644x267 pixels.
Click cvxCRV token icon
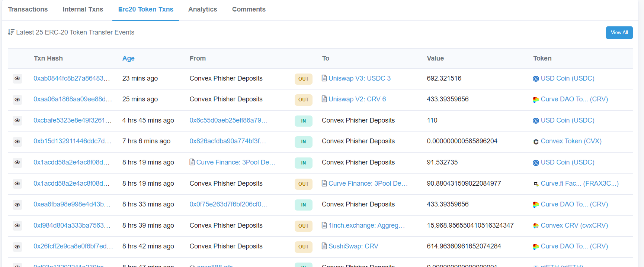[536, 226]
